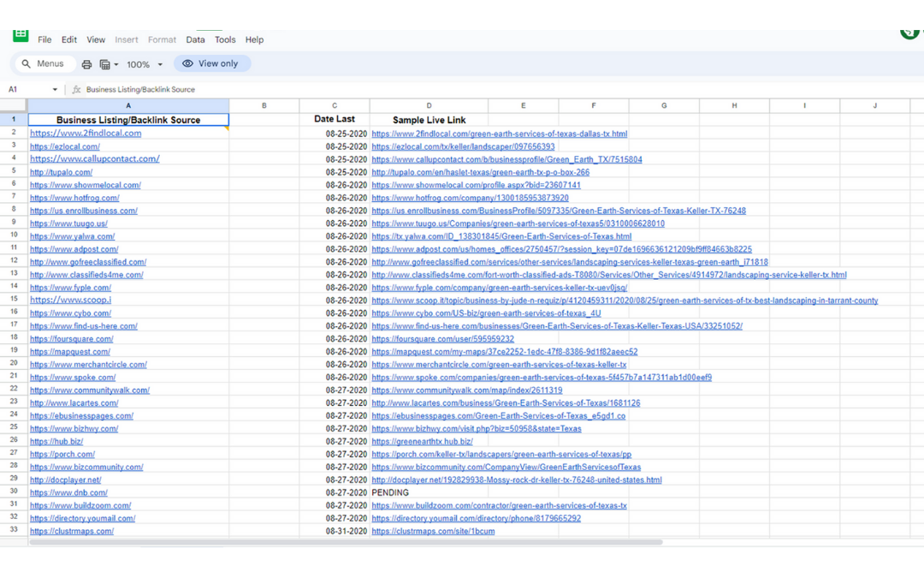The image size is (924, 578).
Task: Click the horizontal scrollbar at bottom
Action: point(346,541)
